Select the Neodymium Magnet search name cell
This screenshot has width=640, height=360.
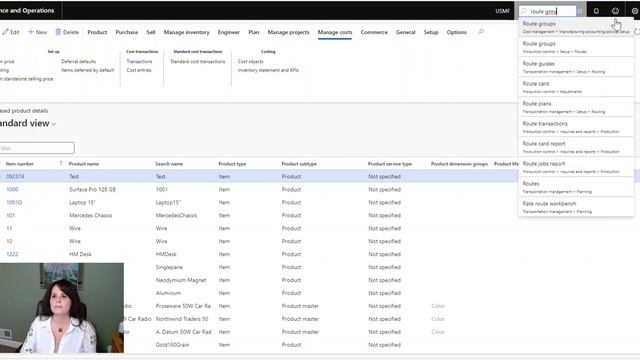pos(181,280)
